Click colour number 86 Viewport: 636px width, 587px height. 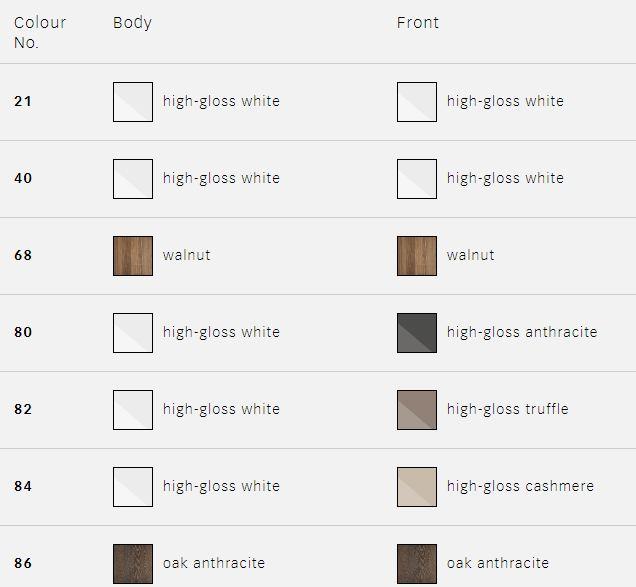(x=23, y=563)
